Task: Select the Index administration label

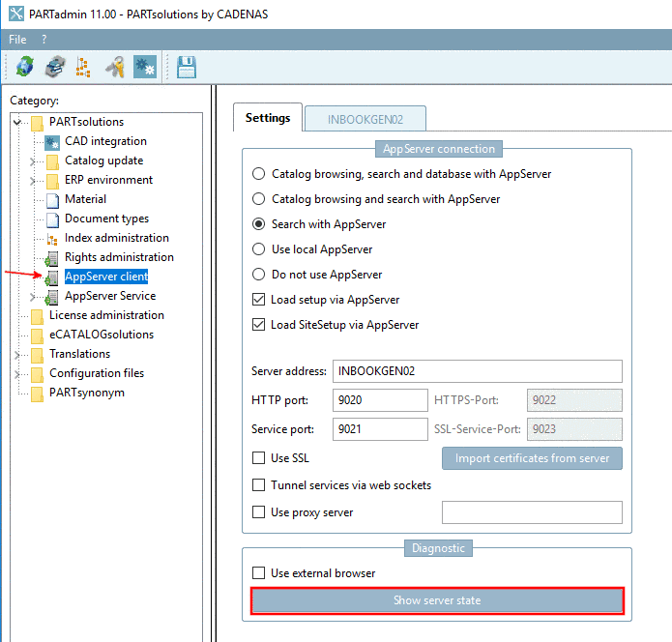Action: [117, 238]
